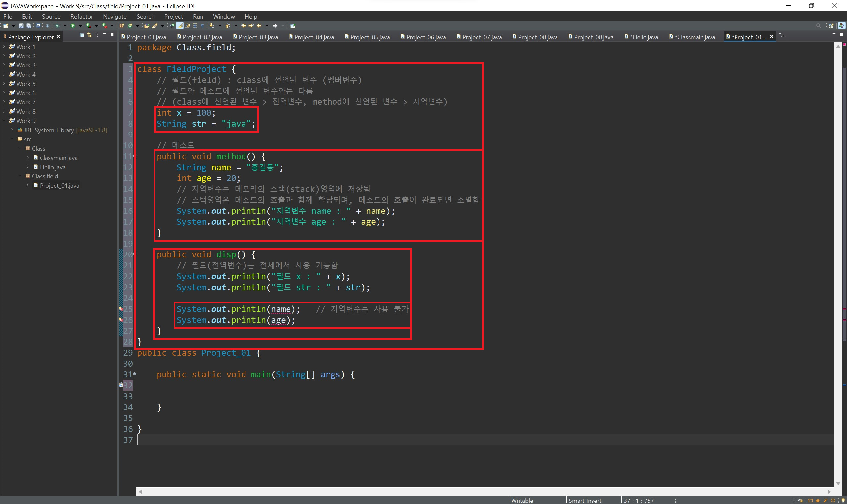Click Collapse All in Package Explorer

[x=82, y=35]
